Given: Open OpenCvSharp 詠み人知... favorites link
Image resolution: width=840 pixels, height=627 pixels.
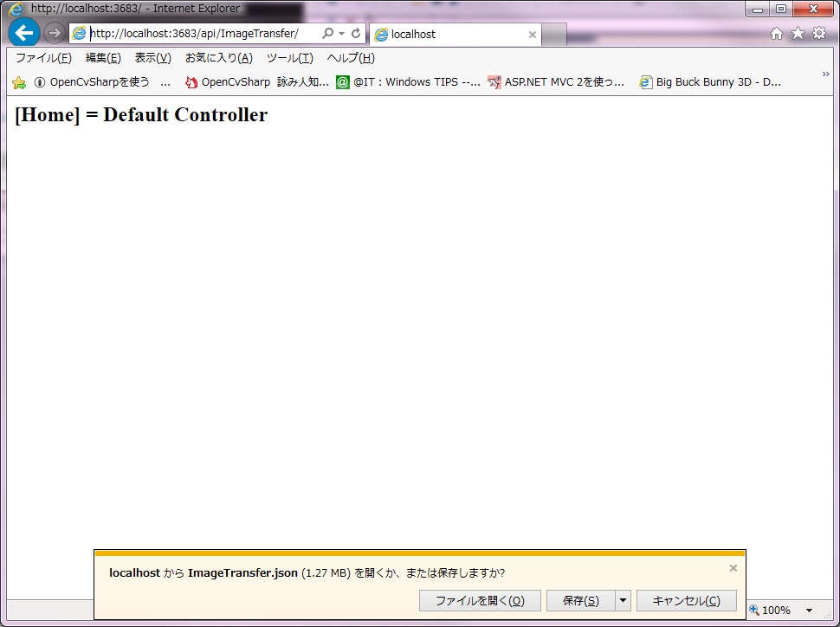Looking at the screenshot, I should [x=257, y=82].
